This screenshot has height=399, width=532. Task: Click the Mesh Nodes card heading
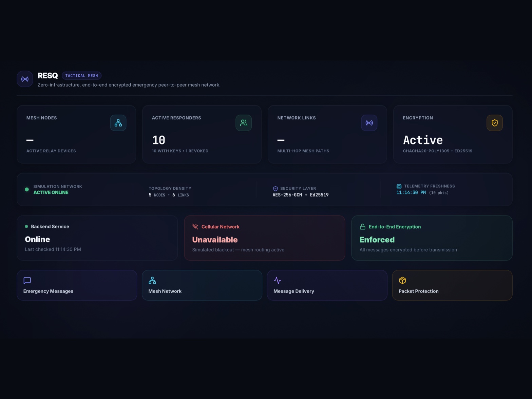(42, 118)
